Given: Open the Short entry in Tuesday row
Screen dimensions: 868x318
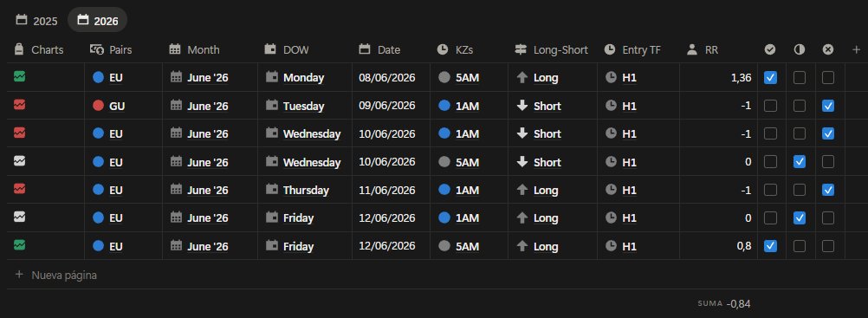Looking at the screenshot, I should (x=547, y=106).
